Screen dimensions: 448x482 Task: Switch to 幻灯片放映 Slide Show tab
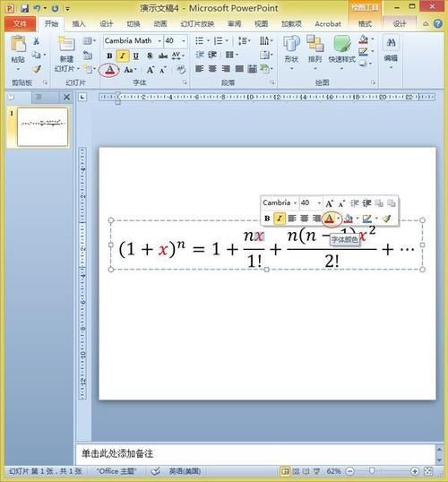point(197,23)
